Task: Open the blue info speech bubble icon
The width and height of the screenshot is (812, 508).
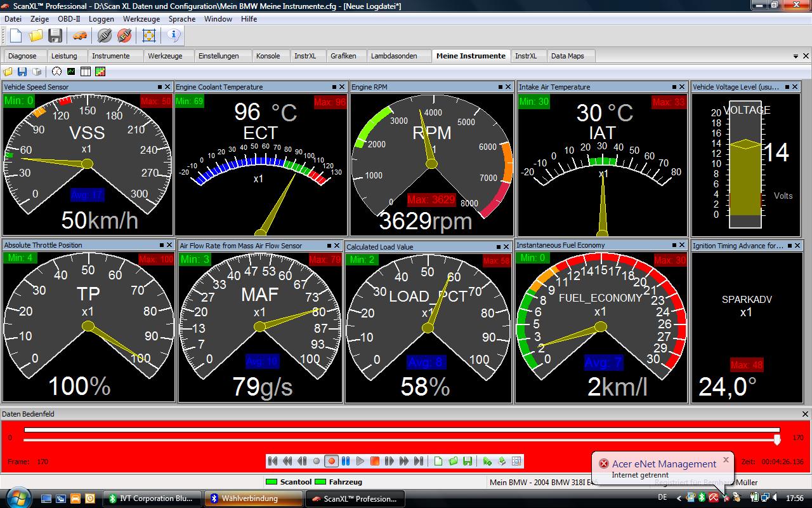Action: pyautogui.click(x=174, y=36)
